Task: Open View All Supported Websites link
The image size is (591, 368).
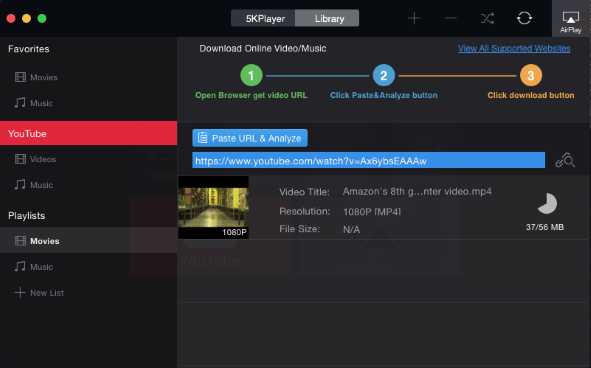Action: [514, 49]
